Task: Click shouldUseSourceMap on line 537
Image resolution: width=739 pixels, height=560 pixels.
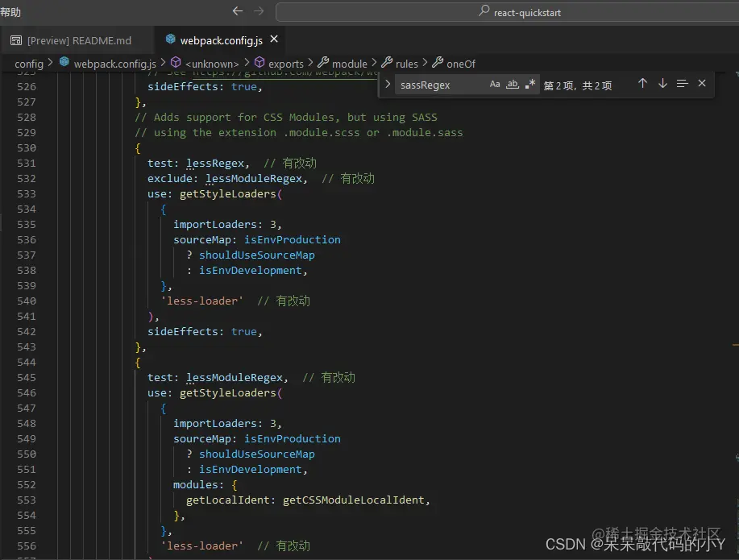Action: 257,255
